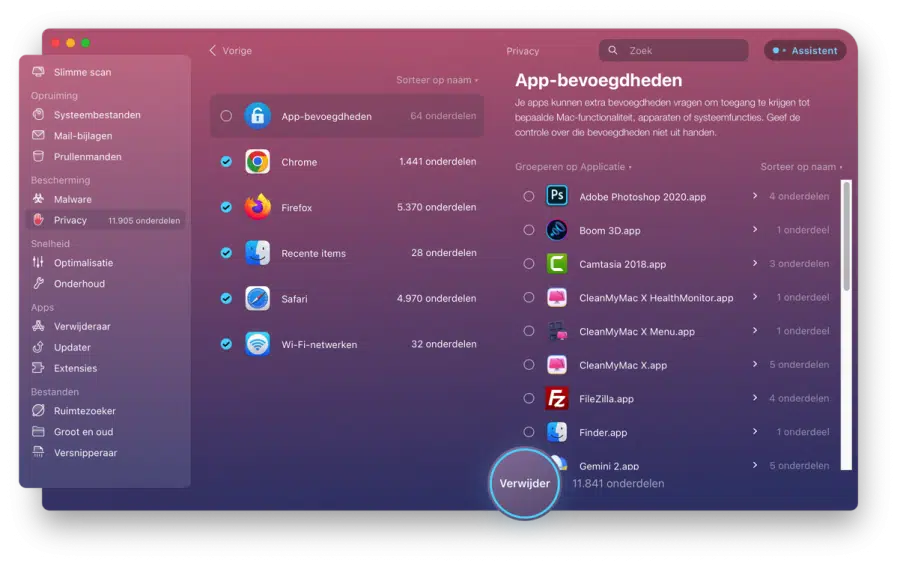
Task: Select the App-bevoegdheden checkbox
Action: click(226, 116)
